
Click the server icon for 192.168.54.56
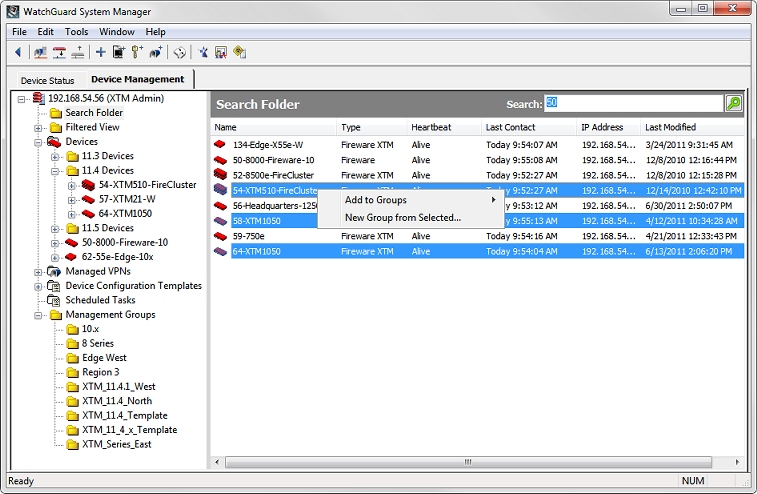click(x=39, y=98)
